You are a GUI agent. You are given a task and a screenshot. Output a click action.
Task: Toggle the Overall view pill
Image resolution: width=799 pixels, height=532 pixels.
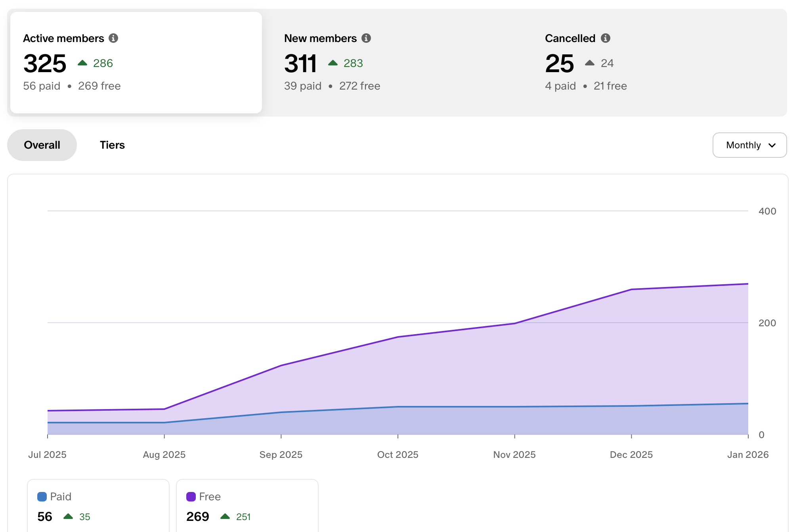tap(42, 145)
